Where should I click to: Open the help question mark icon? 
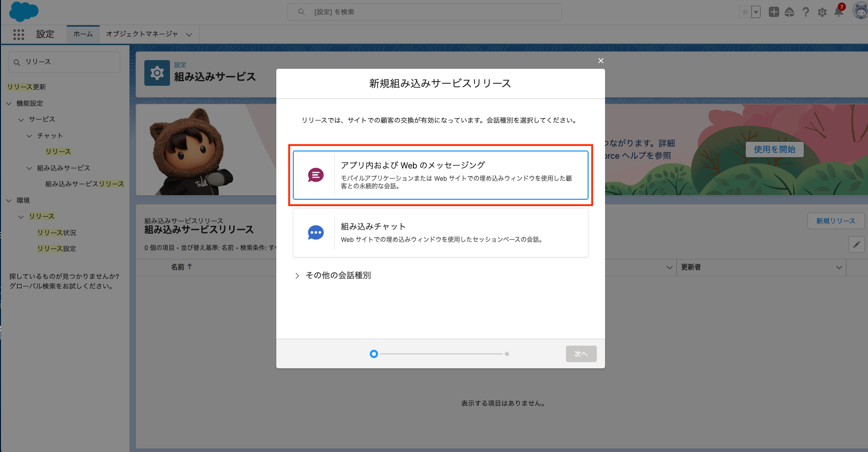[x=806, y=12]
